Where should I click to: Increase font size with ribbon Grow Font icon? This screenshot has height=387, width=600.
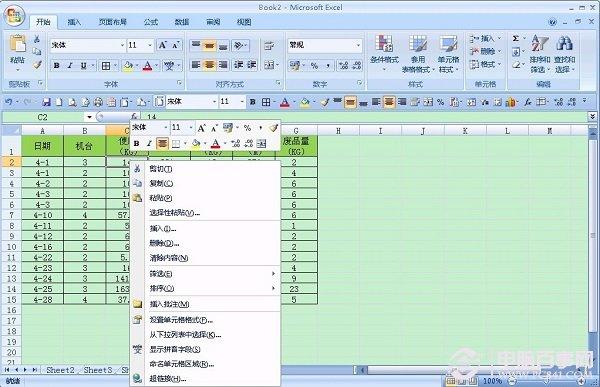point(162,45)
